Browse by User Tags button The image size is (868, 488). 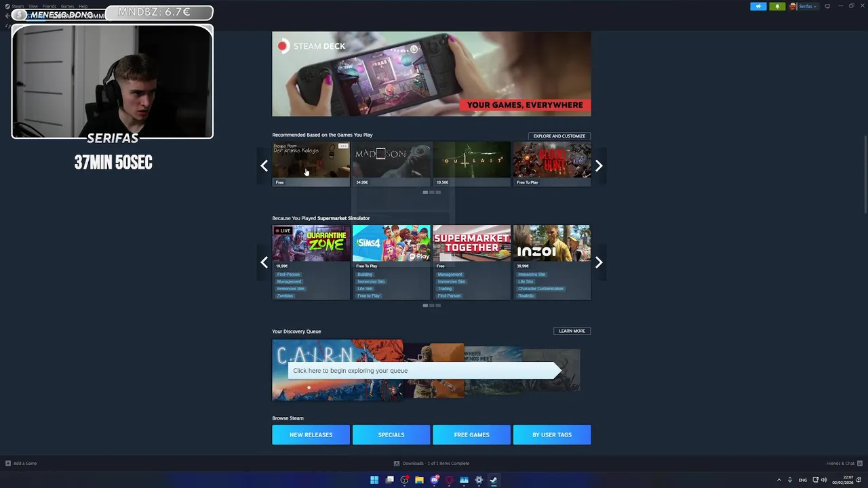tap(552, 434)
